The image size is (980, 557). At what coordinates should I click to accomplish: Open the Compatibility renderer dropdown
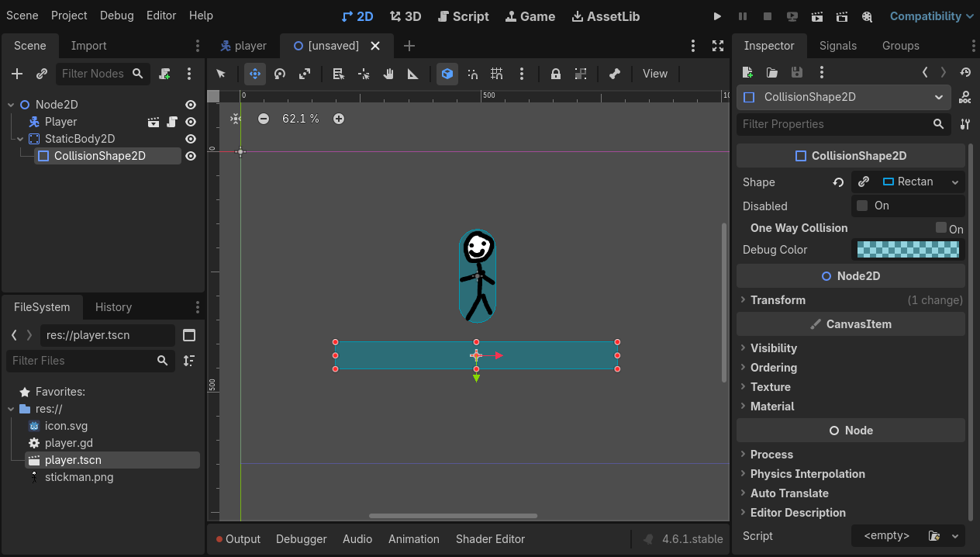pyautogui.click(x=931, y=16)
